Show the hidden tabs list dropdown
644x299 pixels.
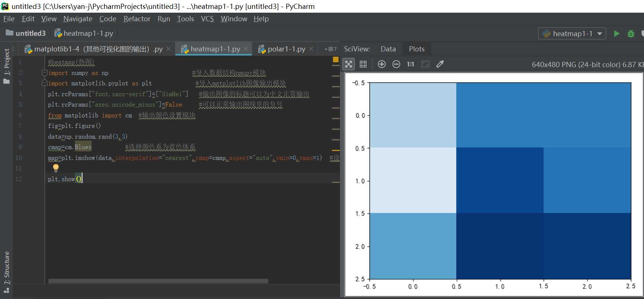pos(330,49)
